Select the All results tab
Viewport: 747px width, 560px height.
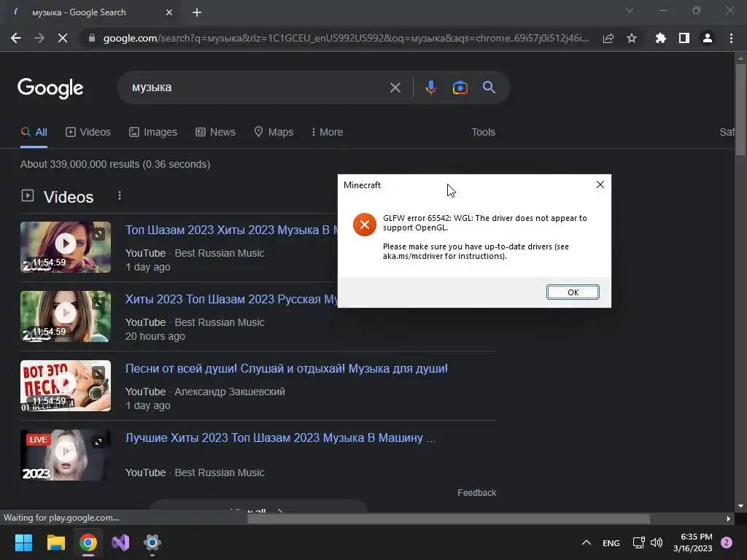tap(34, 133)
